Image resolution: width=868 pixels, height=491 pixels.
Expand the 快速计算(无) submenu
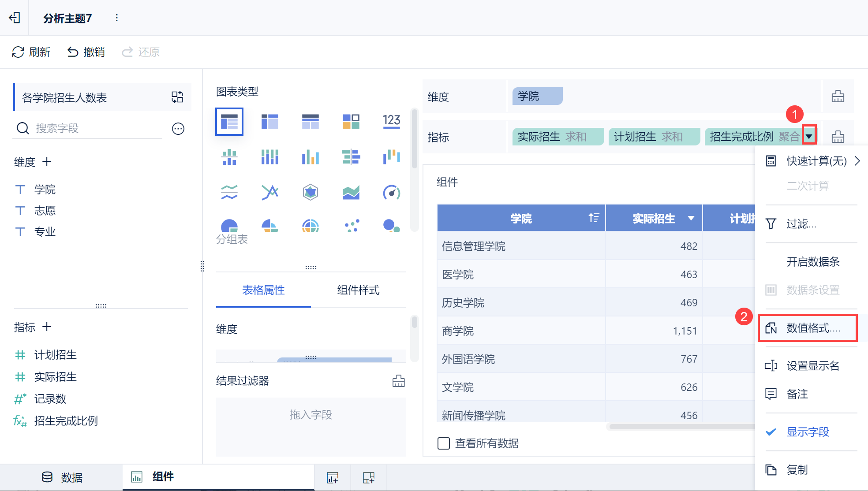816,161
